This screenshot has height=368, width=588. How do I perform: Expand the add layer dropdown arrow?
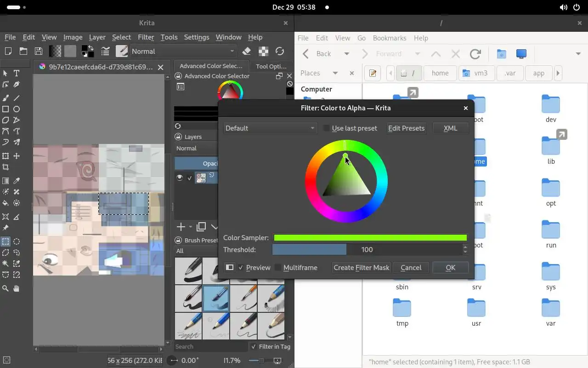coord(191,227)
